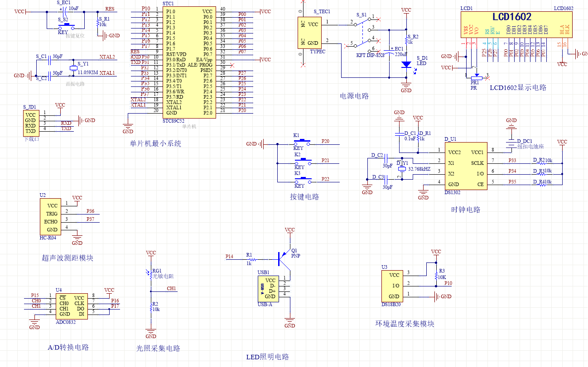Click the S_R2 1k resistor symbol

coord(406,41)
